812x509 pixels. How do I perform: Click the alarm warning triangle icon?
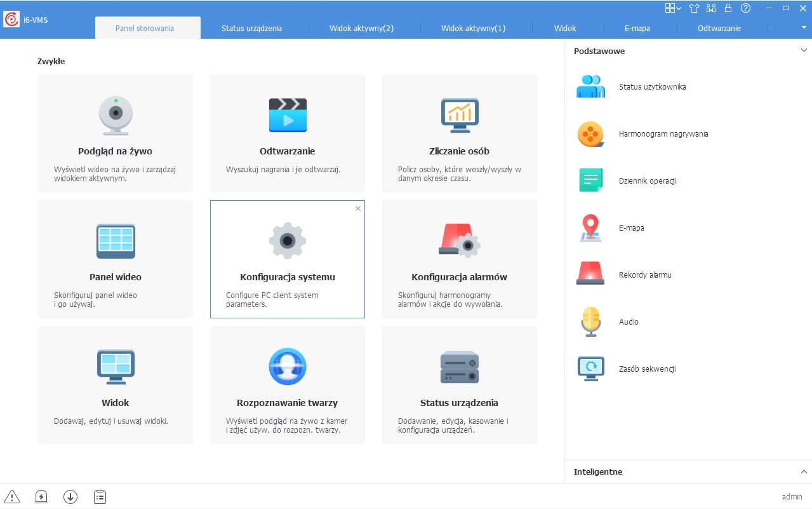click(x=12, y=497)
